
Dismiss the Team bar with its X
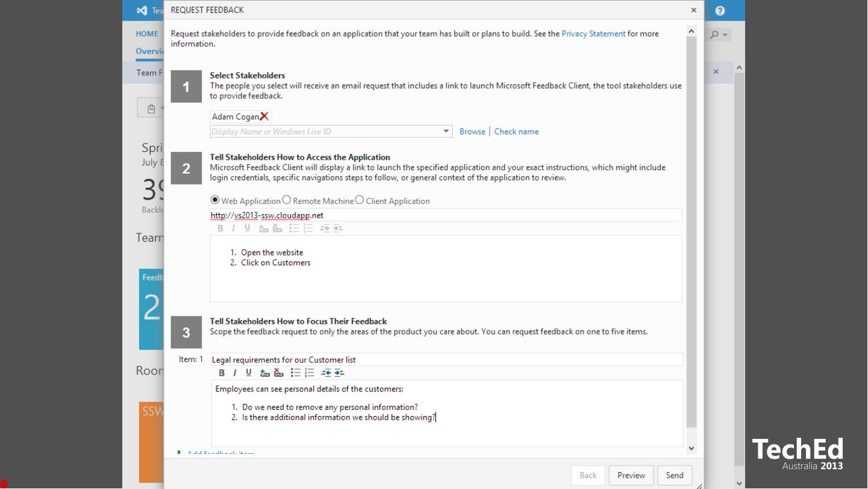pyautogui.click(x=716, y=72)
